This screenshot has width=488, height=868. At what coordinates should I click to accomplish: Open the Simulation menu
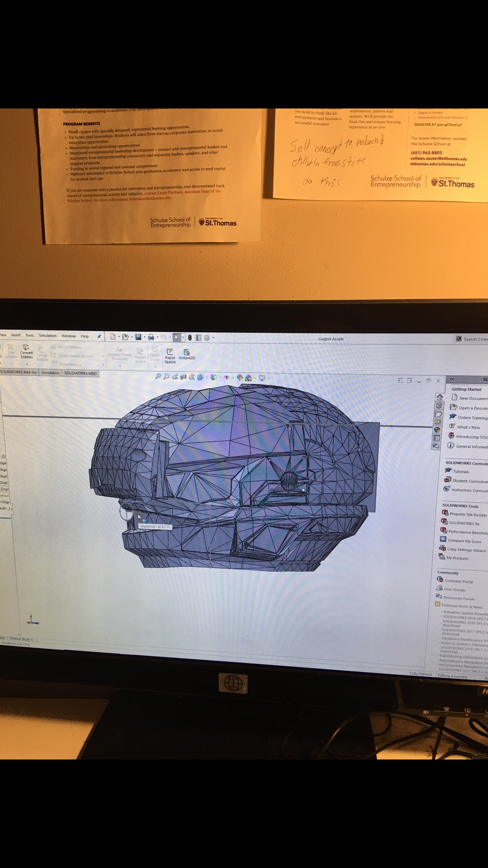click(48, 335)
